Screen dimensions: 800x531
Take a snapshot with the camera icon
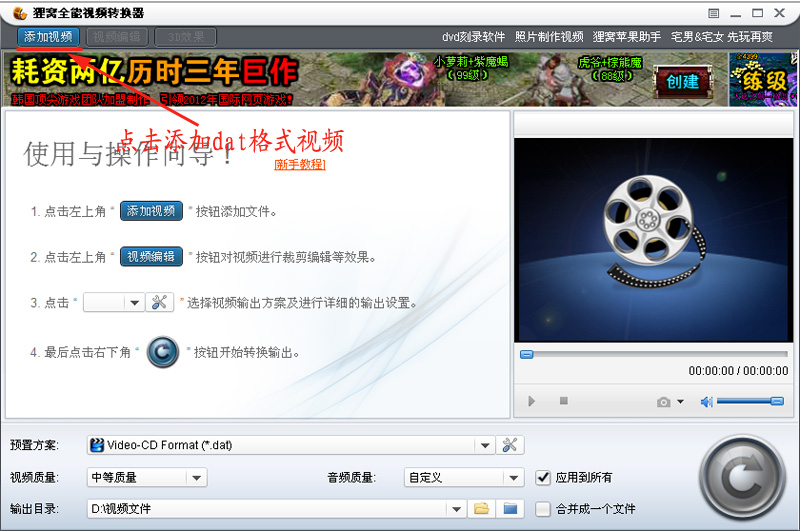663,402
